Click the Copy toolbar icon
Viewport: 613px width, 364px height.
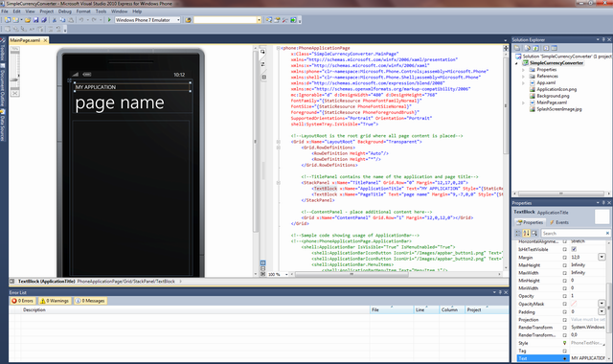pyautogui.click(x=62, y=20)
